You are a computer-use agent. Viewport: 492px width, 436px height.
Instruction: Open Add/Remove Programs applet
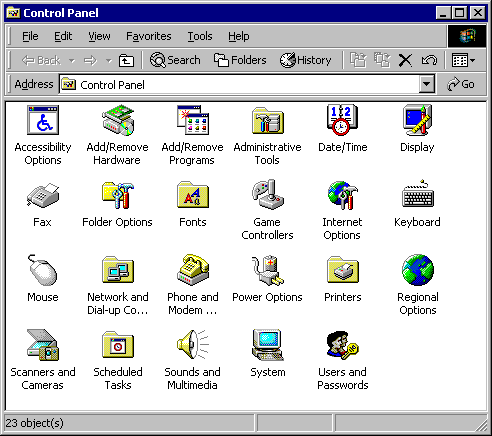(x=193, y=120)
